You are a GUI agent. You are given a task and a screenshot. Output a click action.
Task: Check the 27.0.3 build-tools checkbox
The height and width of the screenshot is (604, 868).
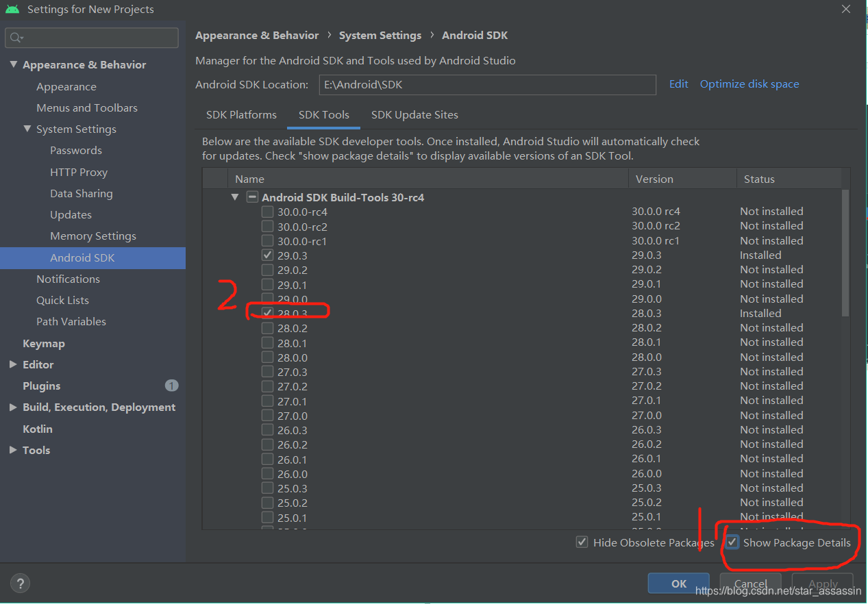(267, 372)
